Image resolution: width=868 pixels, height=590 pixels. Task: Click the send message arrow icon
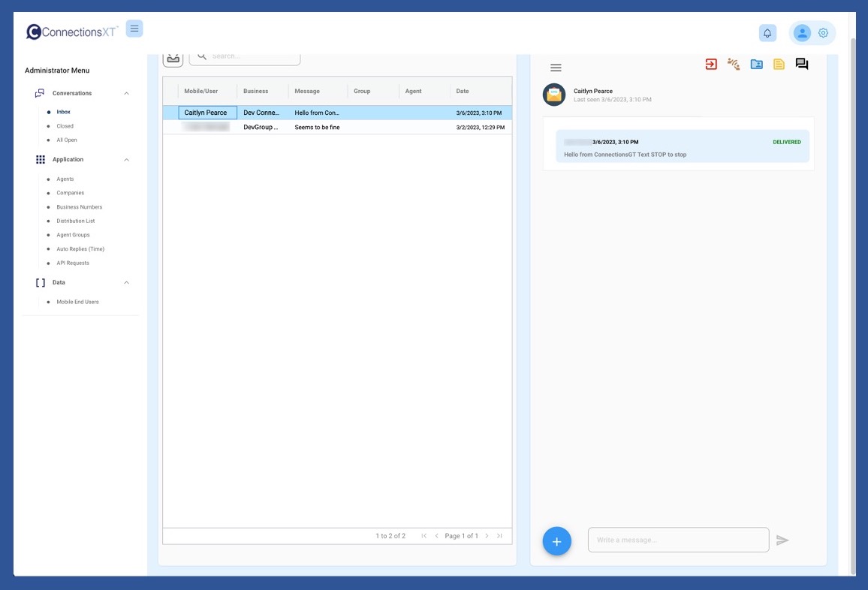(x=782, y=540)
